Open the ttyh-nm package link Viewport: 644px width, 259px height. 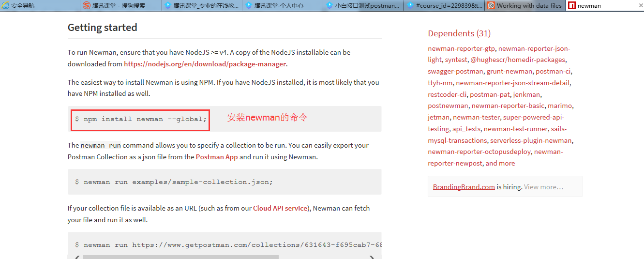440,83
